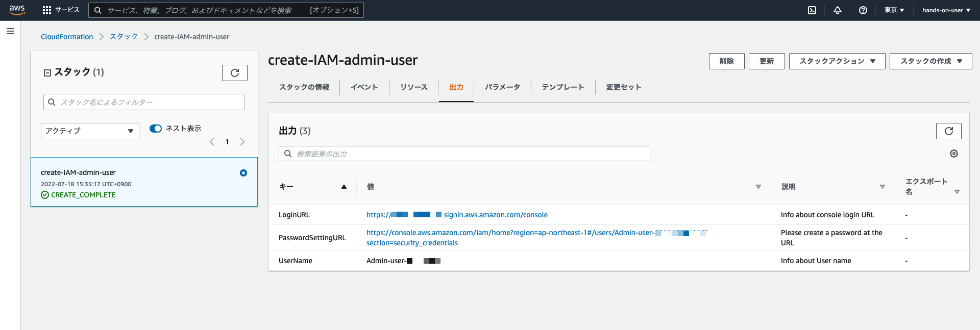Switch to the テンプレート tab
980x330 pixels.
[563, 87]
